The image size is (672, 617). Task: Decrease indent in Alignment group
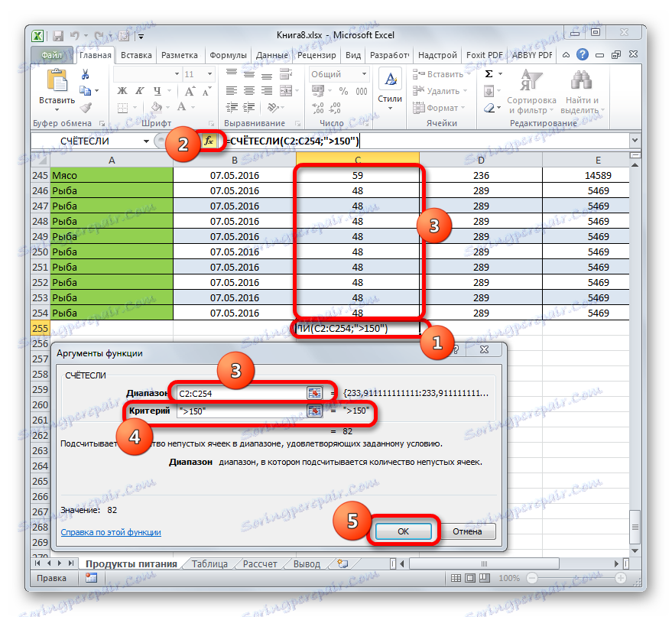(232, 108)
